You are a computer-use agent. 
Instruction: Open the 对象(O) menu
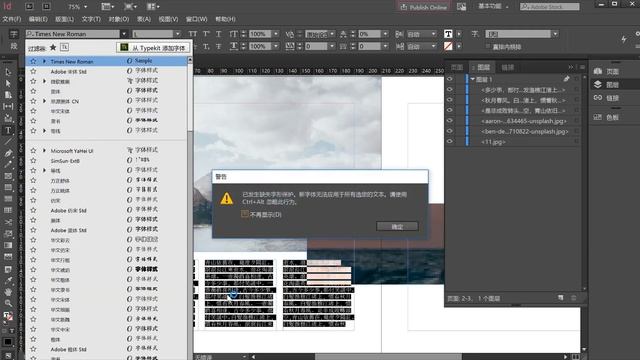point(119,19)
